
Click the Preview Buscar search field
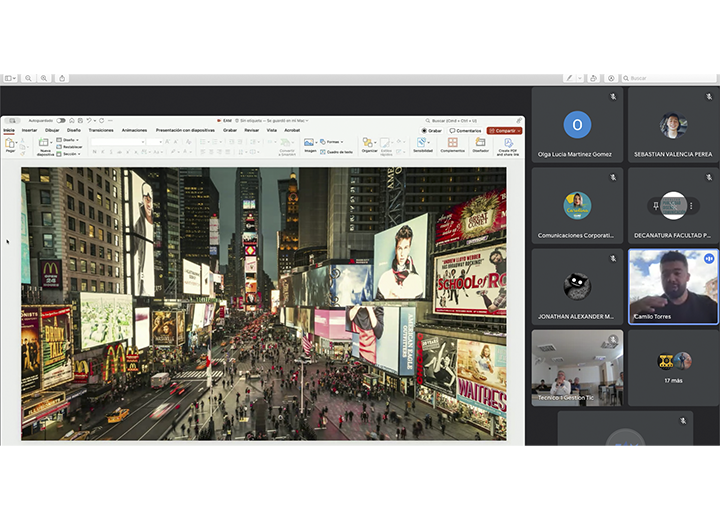669,79
